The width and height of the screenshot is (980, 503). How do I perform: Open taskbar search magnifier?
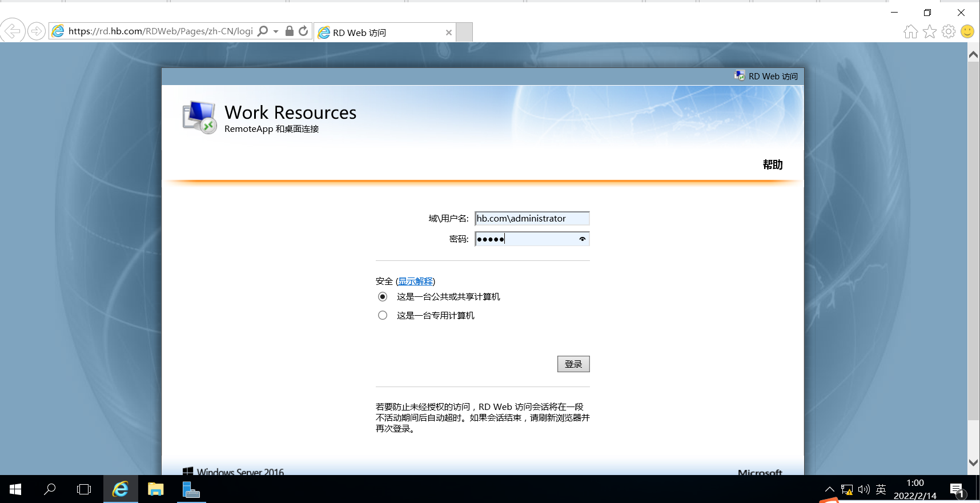point(50,489)
